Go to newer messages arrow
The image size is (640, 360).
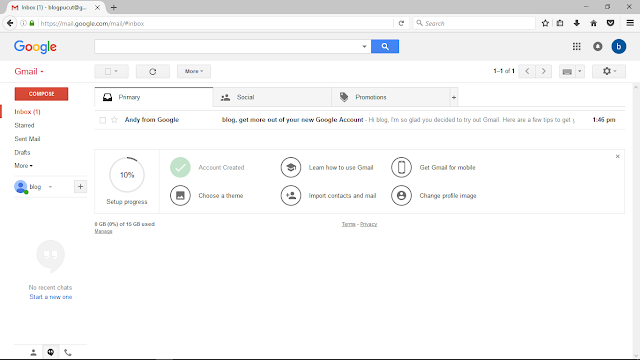527,71
